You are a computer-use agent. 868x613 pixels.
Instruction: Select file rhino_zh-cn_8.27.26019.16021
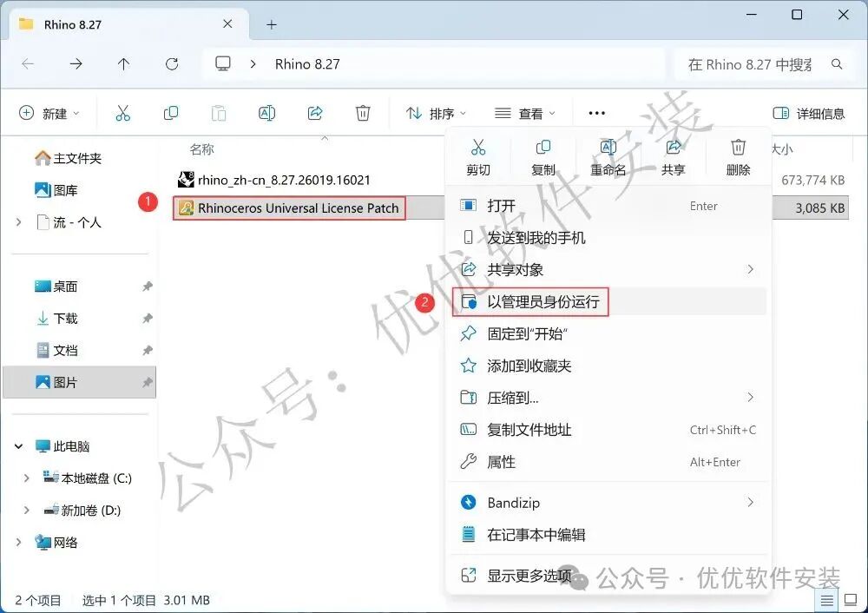(274, 180)
